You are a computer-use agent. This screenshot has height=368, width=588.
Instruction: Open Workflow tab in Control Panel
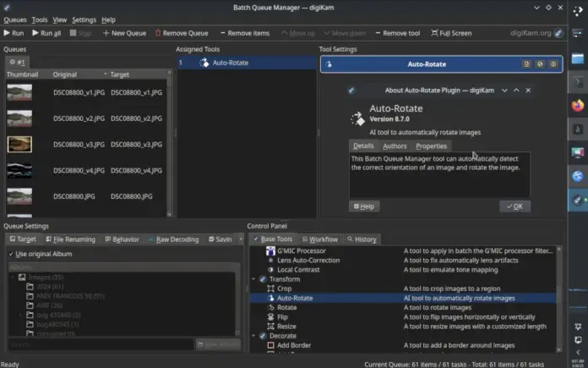(320, 239)
